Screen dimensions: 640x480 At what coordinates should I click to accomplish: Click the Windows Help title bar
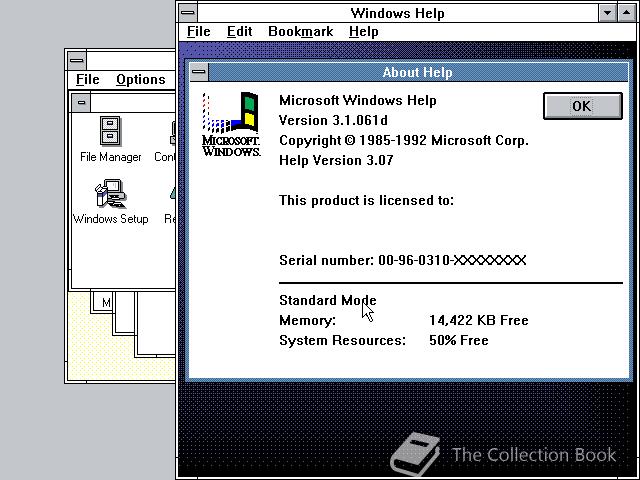pyautogui.click(x=398, y=13)
